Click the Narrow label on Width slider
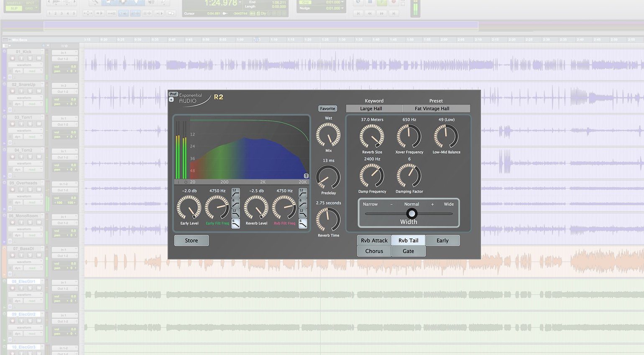644x355 pixels. point(370,204)
